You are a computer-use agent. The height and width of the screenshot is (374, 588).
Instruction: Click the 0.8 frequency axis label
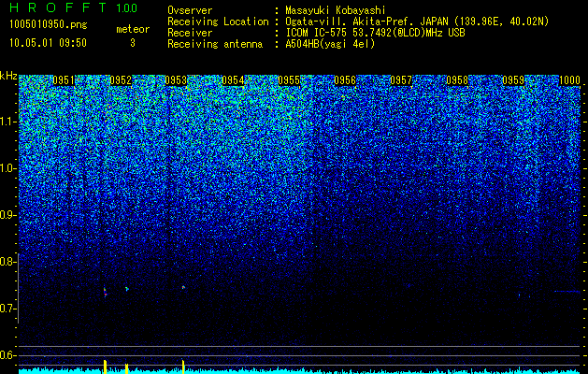7,262
